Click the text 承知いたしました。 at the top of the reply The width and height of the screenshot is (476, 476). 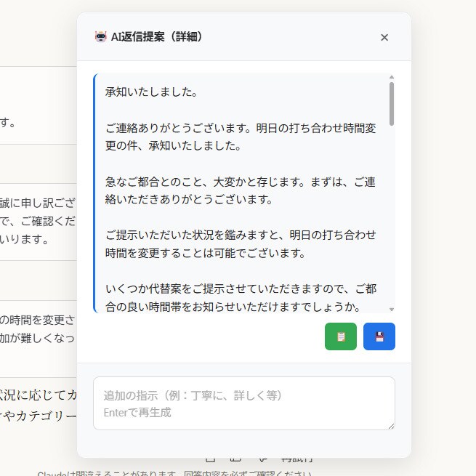coord(151,92)
